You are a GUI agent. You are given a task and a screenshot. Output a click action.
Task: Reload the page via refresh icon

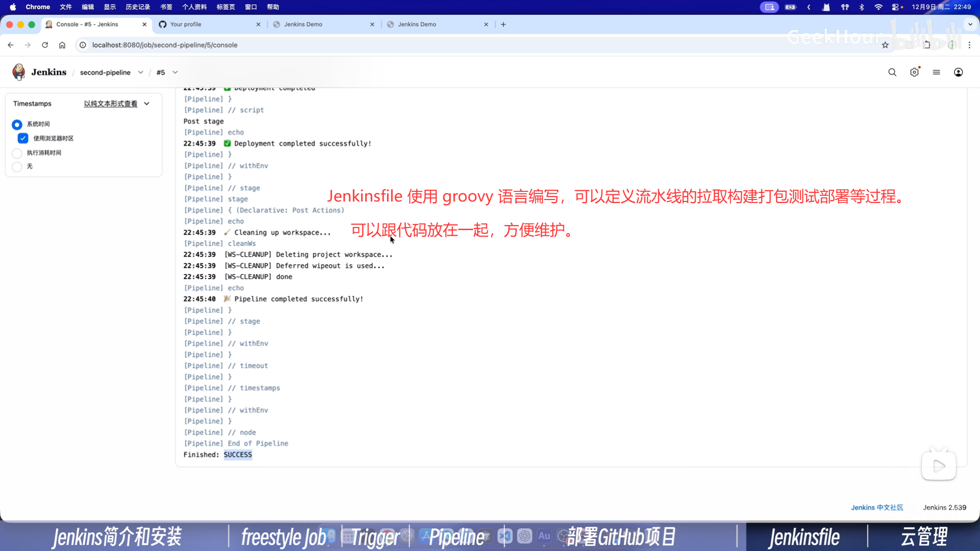coord(45,45)
